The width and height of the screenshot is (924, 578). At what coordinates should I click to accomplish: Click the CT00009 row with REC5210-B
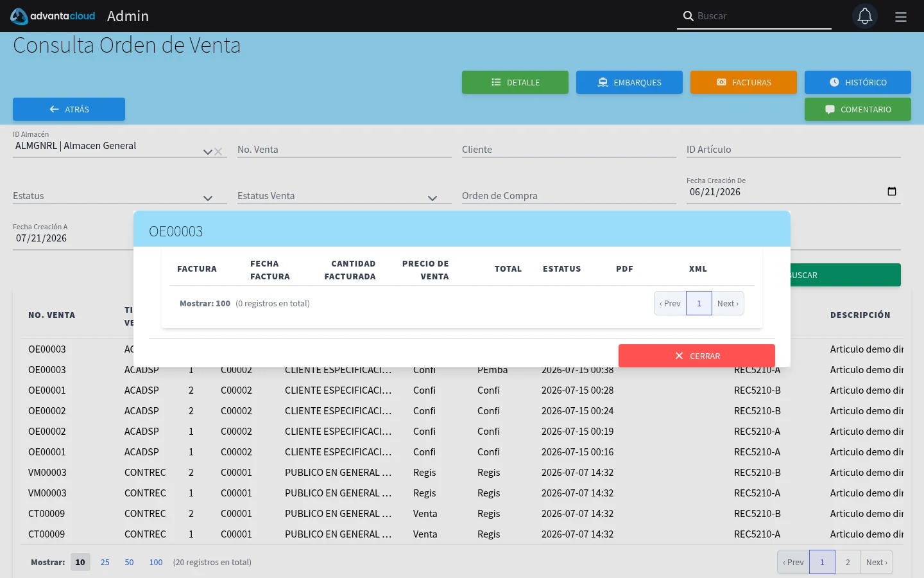click(x=462, y=514)
